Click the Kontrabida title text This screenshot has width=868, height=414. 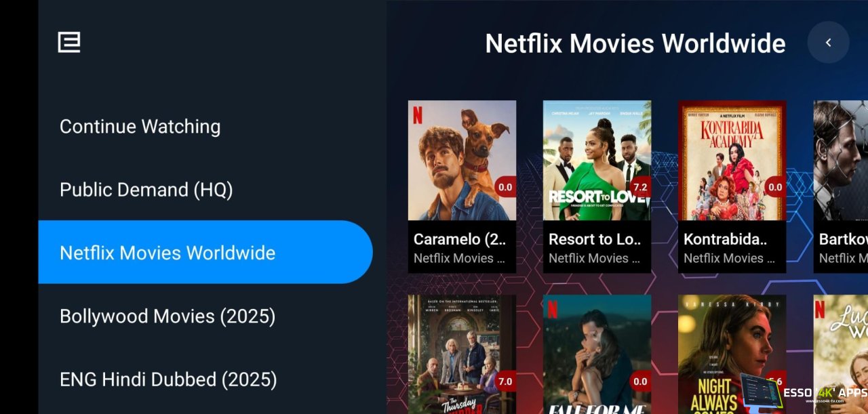coord(725,239)
